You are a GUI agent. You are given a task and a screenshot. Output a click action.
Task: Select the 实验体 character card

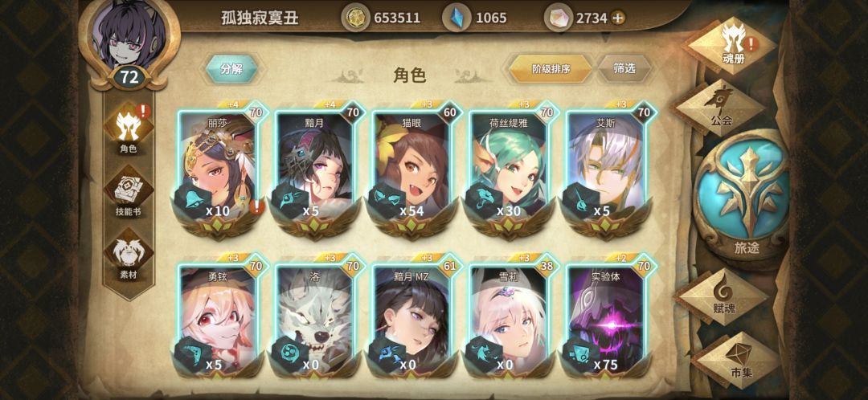pyautogui.click(x=607, y=316)
